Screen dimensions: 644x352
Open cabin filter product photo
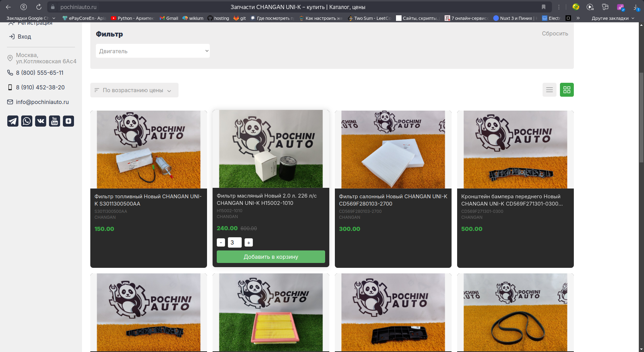pos(393,150)
